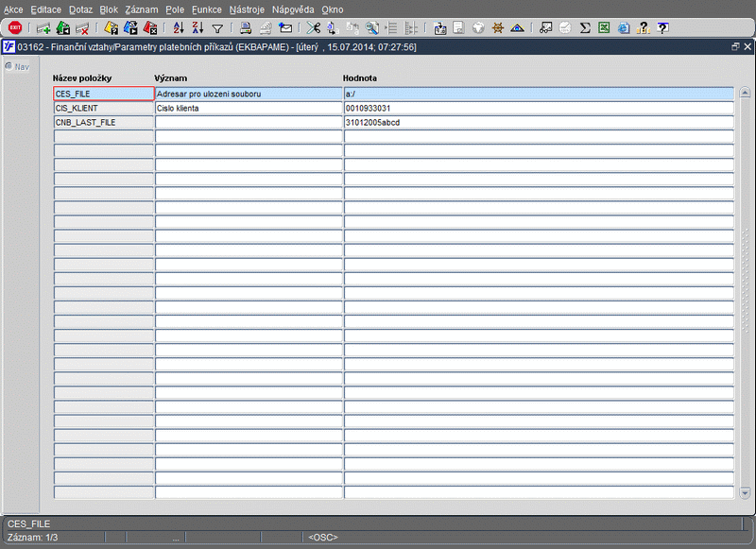Click the 'Záznam: 1/3' status text
The width and height of the screenshot is (756, 549).
click(x=32, y=537)
